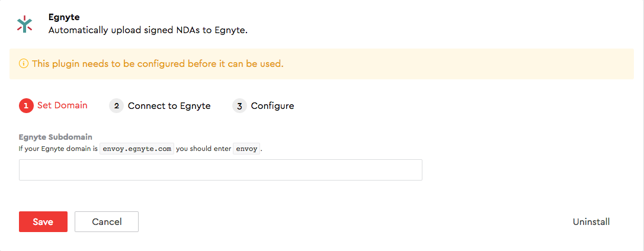Click the Egnyte logo icon
644x251 pixels.
(x=25, y=24)
